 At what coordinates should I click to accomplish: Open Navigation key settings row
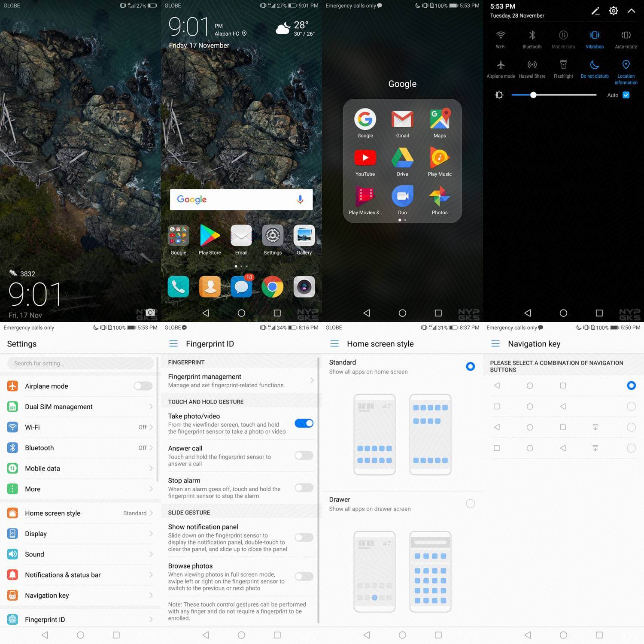(x=80, y=595)
